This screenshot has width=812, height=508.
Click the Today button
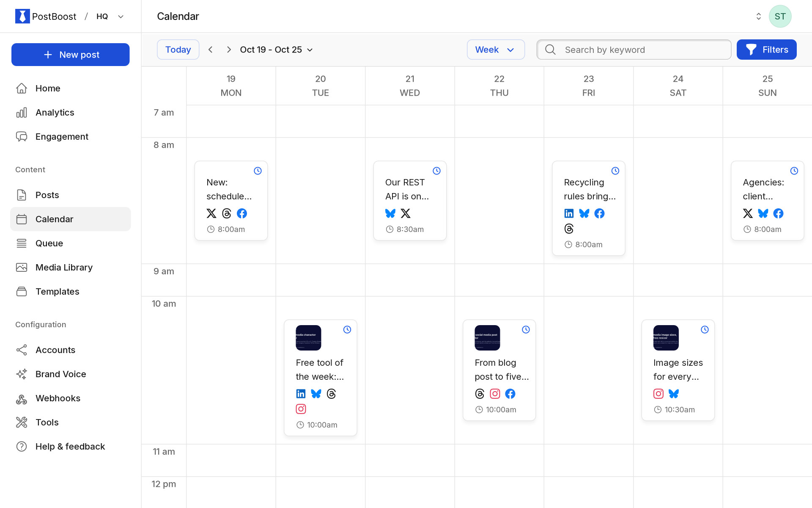(178, 50)
